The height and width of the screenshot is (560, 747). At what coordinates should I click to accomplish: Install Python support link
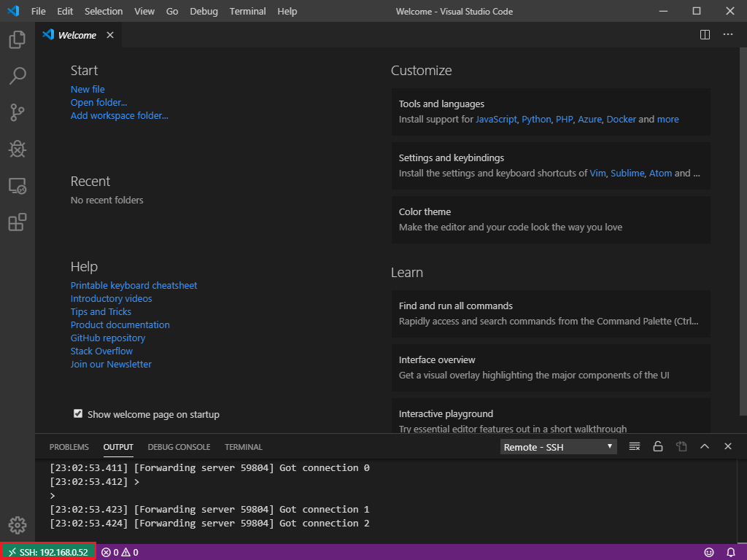[x=536, y=119]
